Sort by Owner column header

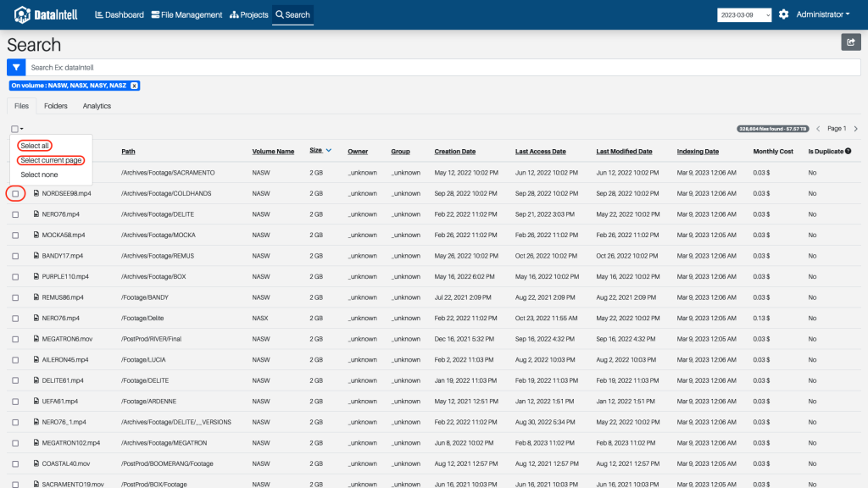[358, 151]
